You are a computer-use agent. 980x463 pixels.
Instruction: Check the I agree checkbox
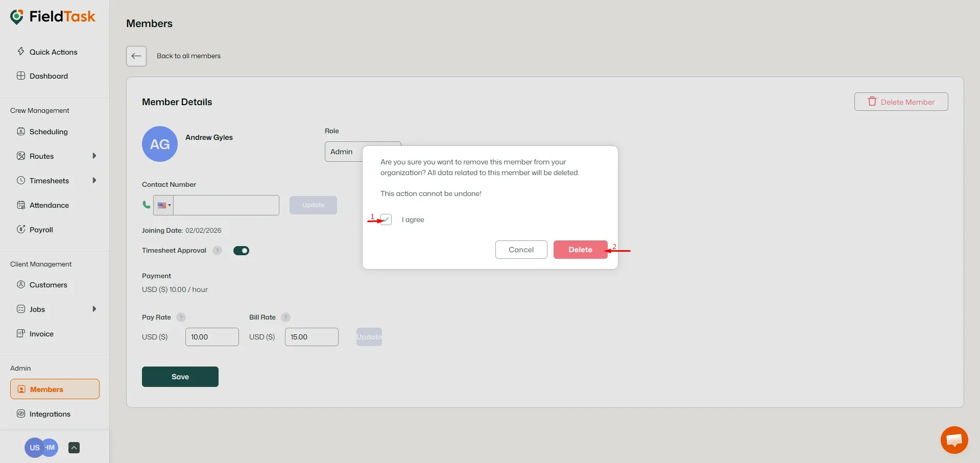pyautogui.click(x=386, y=219)
